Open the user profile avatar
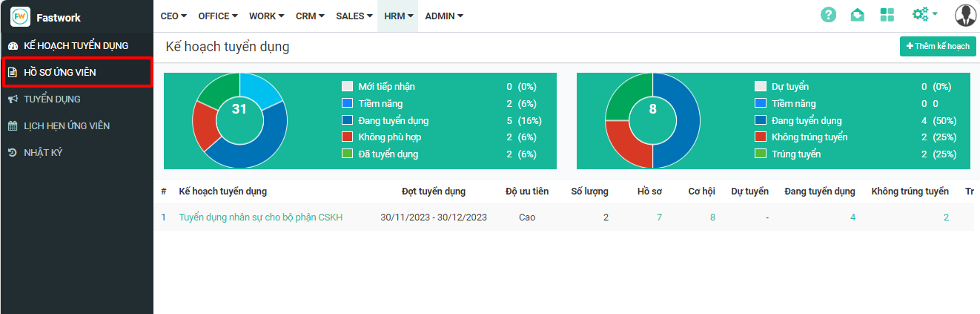980x314 pixels. click(965, 16)
